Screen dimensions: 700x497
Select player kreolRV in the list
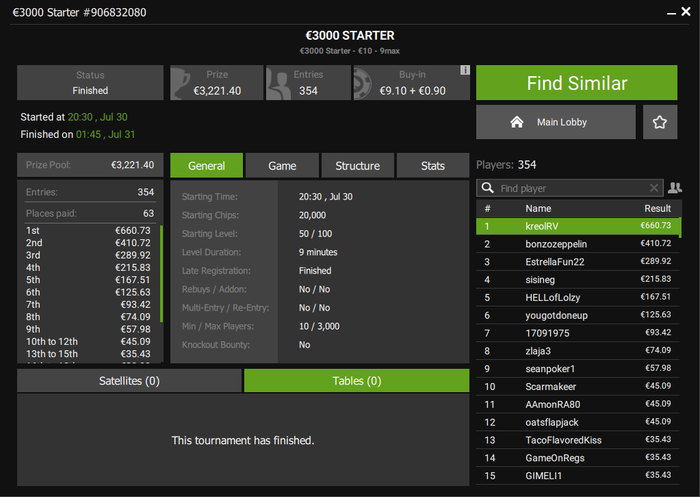click(578, 226)
